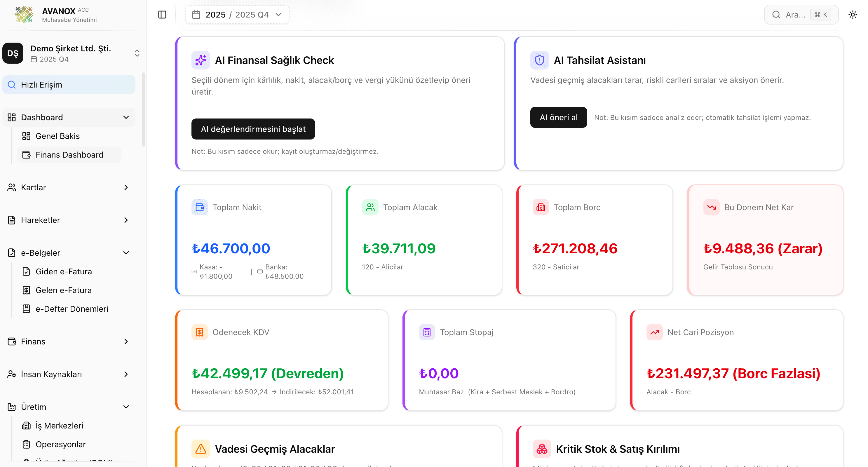Click the AI öneri al button
868x467 pixels.
point(558,118)
